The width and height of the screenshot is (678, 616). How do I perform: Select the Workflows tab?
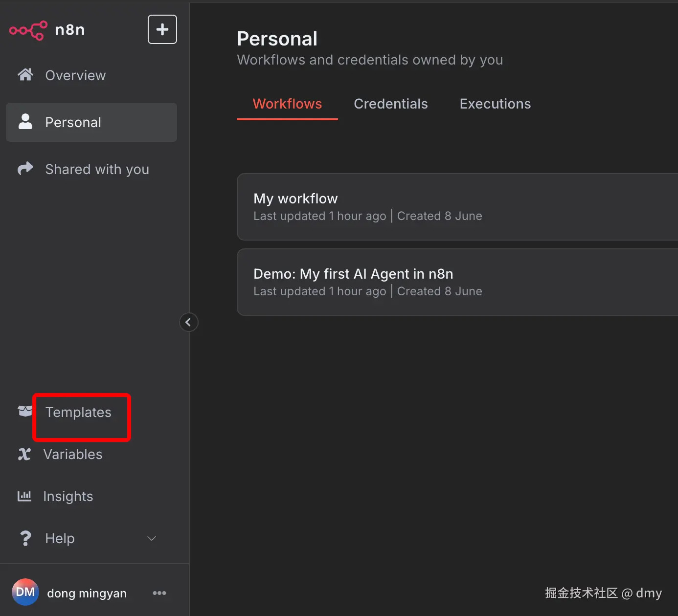coord(287,104)
